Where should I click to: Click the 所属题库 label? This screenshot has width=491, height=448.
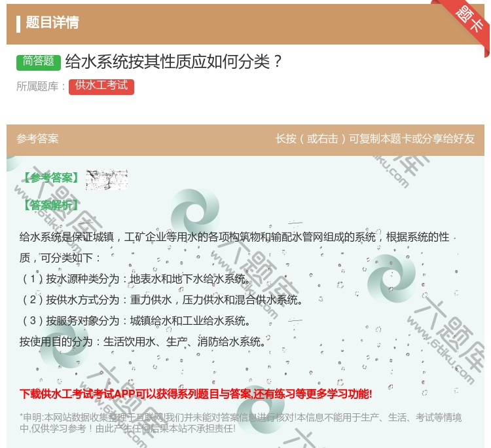click(41, 86)
